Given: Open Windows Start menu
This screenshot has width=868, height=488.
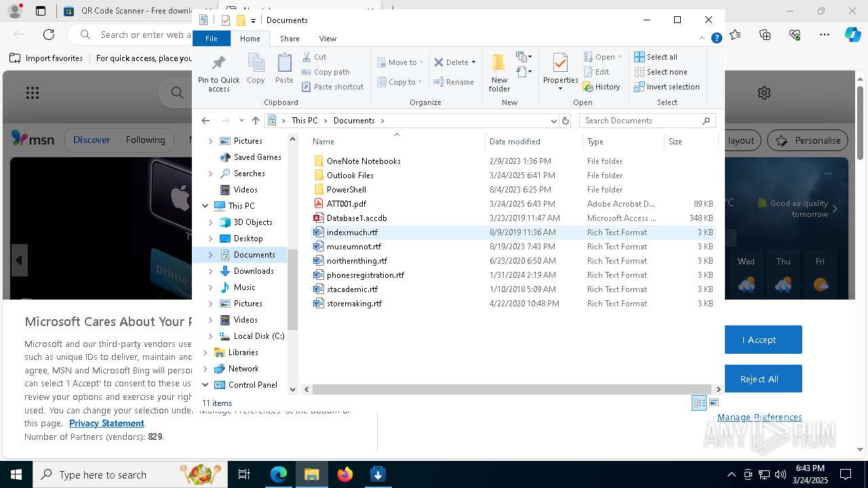Looking at the screenshot, I should click(16, 474).
